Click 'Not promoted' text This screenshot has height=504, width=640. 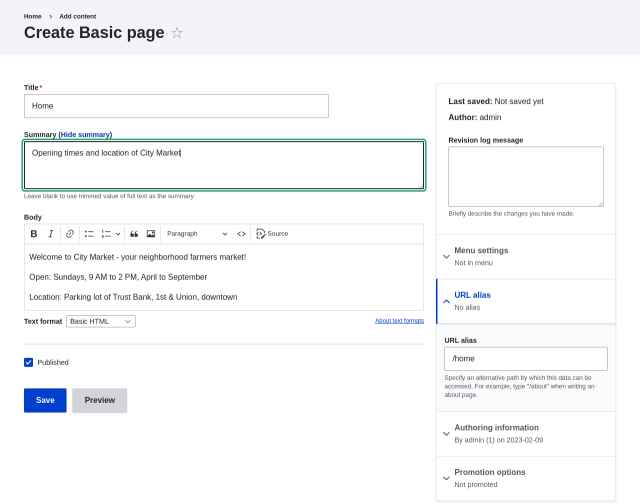coord(476,484)
